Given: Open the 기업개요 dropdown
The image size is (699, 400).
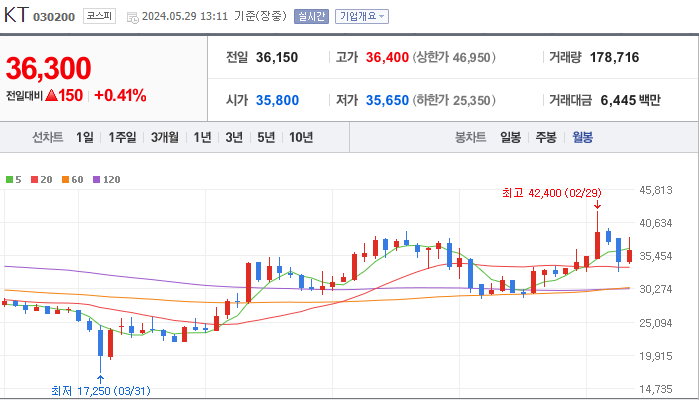Looking at the screenshot, I should point(362,16).
